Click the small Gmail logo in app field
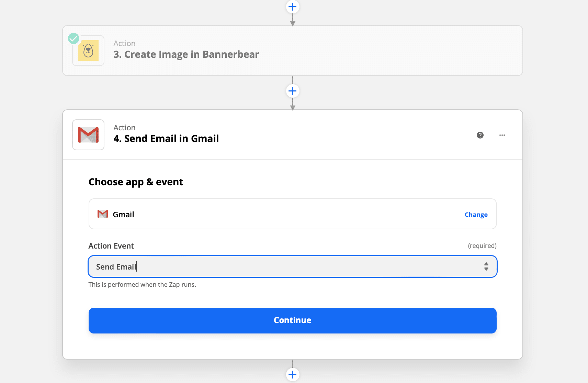Viewport: 588px width, 383px height. pyautogui.click(x=103, y=214)
